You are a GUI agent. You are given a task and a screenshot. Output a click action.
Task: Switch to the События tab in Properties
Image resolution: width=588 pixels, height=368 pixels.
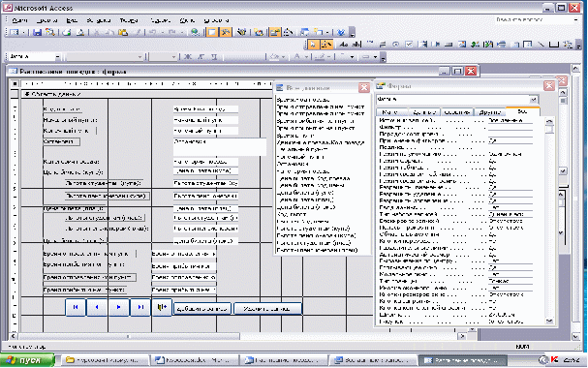tap(457, 112)
